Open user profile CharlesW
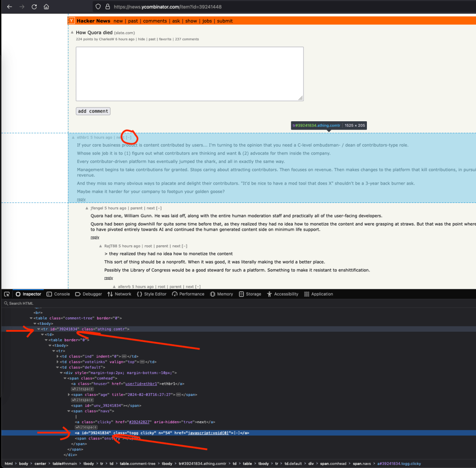This screenshot has width=476, height=468. pos(106,39)
